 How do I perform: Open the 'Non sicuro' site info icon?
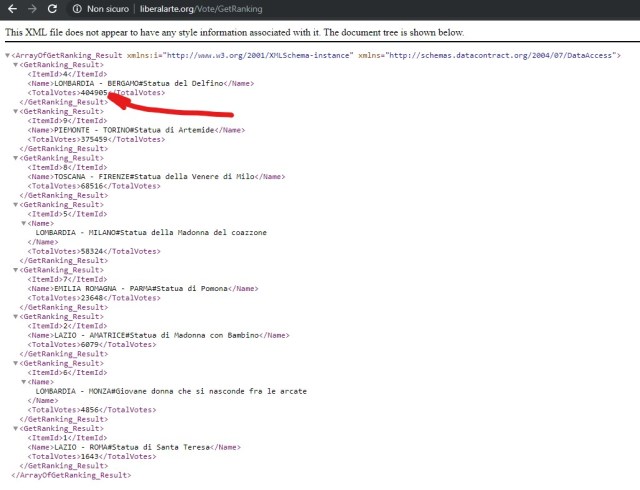pyautogui.click(x=76, y=8)
